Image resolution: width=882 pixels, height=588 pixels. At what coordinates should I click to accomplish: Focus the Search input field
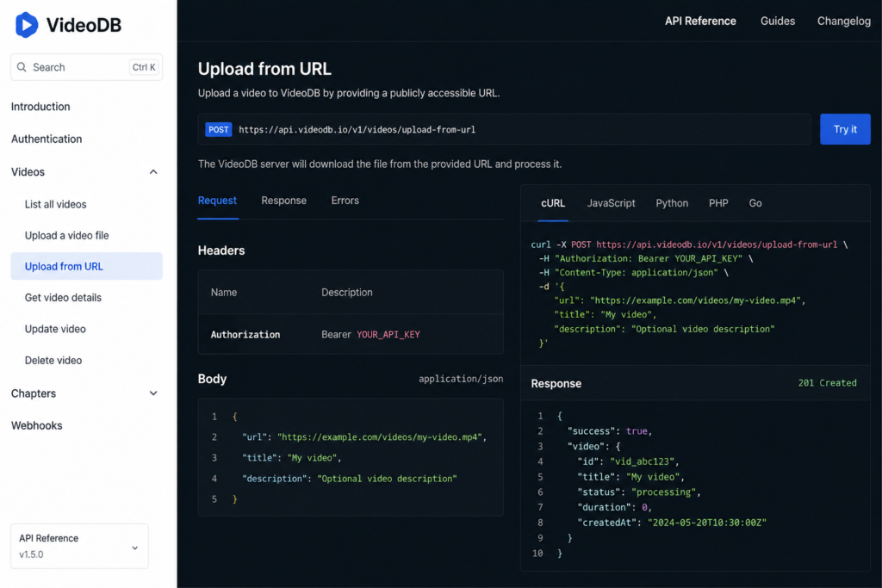[87, 67]
